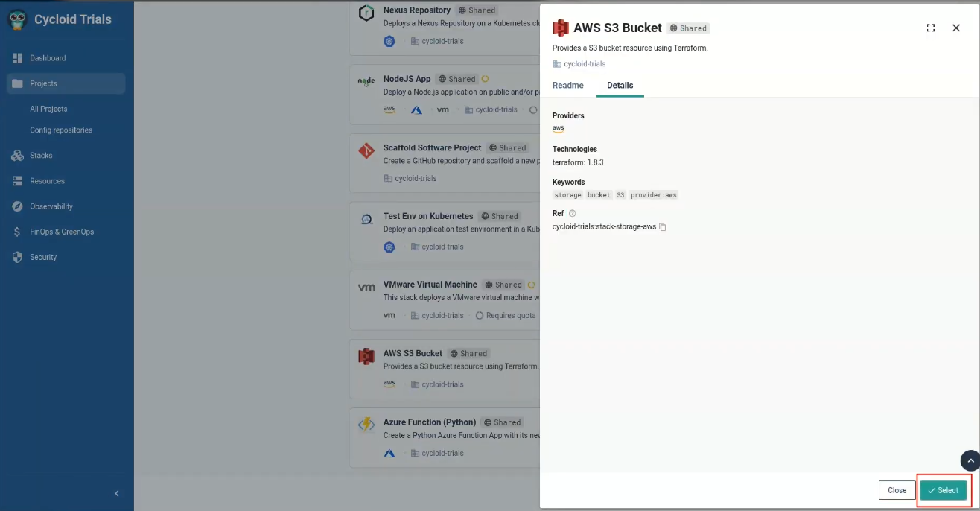Screen dimensions: 980x511
Task: Click the Test Env on Kubernetes stack icon
Action: (x=366, y=219)
